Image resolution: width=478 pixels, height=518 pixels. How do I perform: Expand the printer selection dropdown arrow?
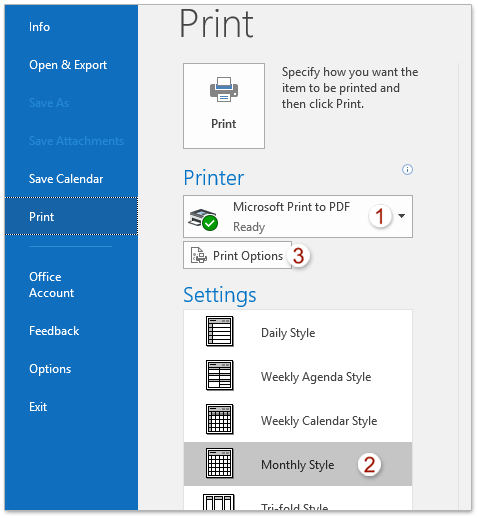[402, 216]
